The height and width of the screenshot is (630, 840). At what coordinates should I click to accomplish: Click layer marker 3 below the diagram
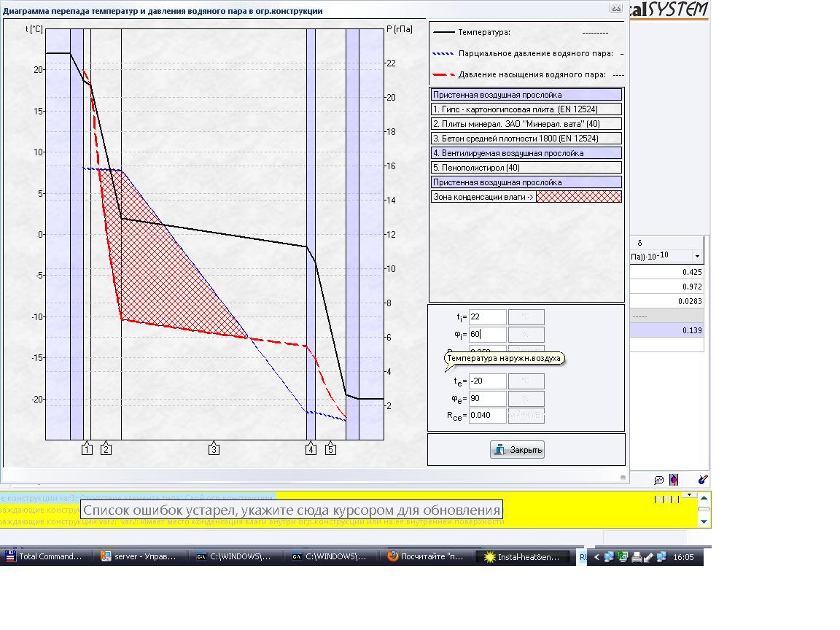click(214, 449)
